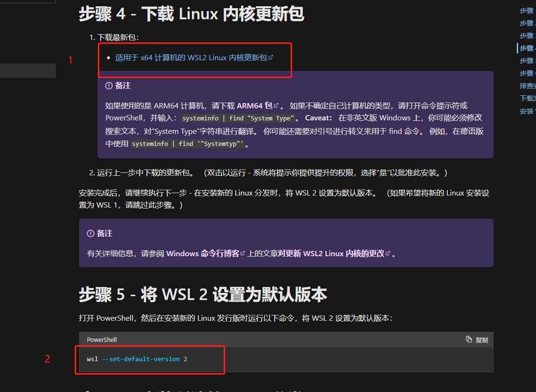Viewport: 536px width, 392px height.
Task: Jump to 下载 entry in right outline
Action: click(527, 98)
